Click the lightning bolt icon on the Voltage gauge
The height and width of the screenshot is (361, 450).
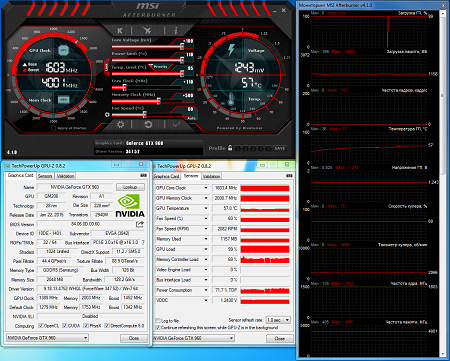point(231,50)
